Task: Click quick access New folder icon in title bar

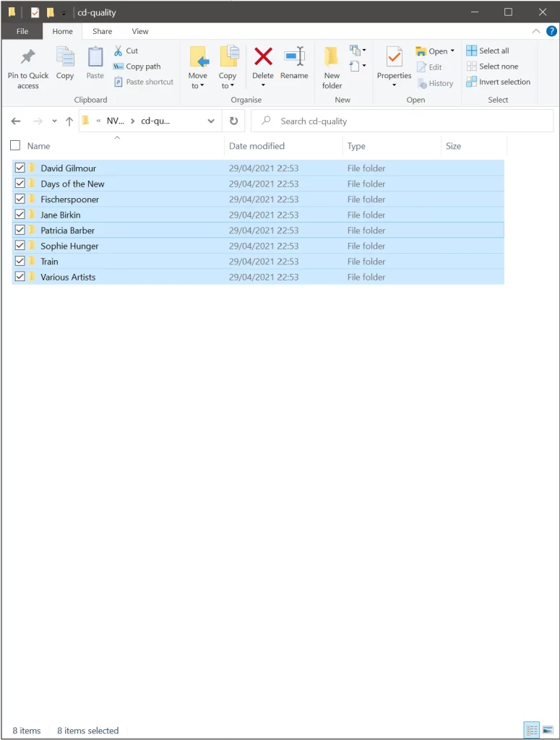Action: (x=50, y=12)
